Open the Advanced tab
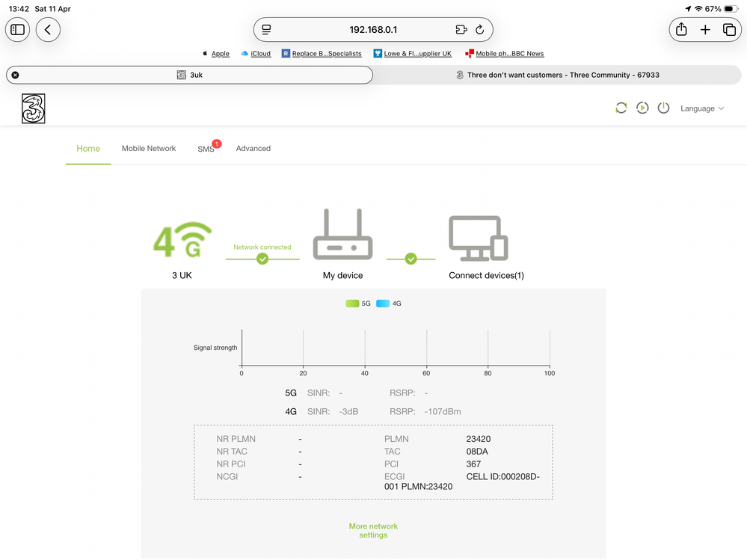 point(253,149)
